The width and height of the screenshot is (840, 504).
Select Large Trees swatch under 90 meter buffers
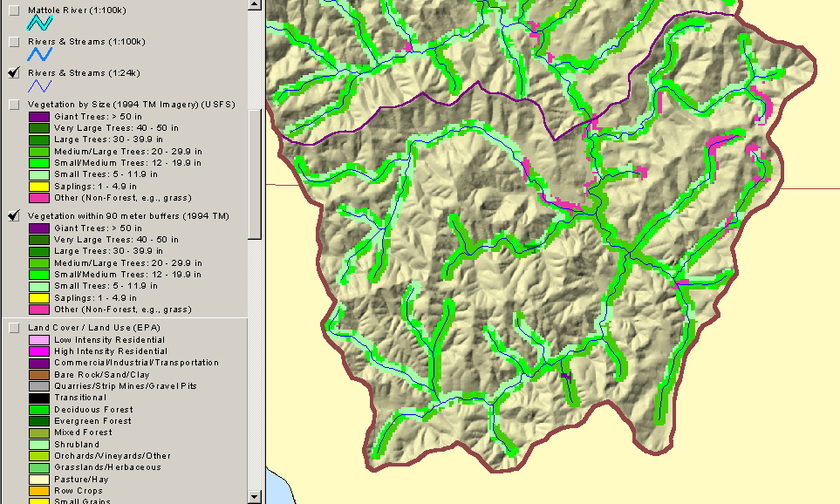[x=39, y=251]
